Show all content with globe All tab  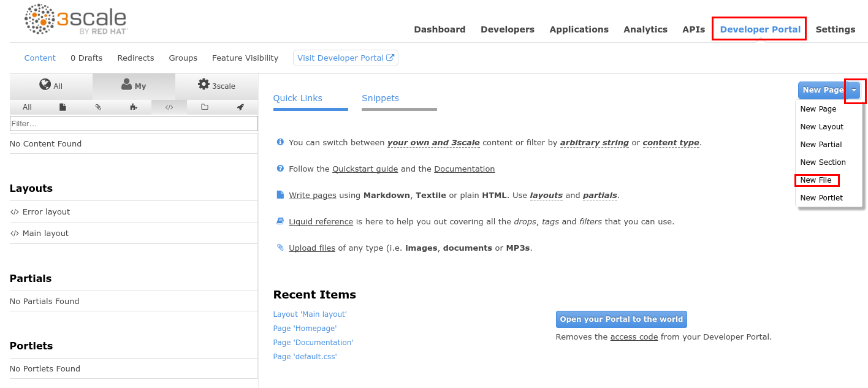pos(51,86)
